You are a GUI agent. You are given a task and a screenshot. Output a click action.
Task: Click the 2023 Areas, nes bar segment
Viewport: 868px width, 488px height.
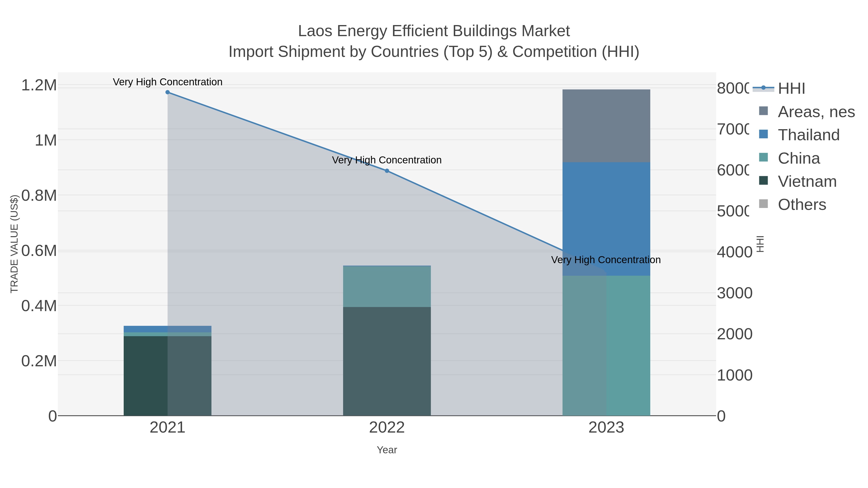pos(606,126)
